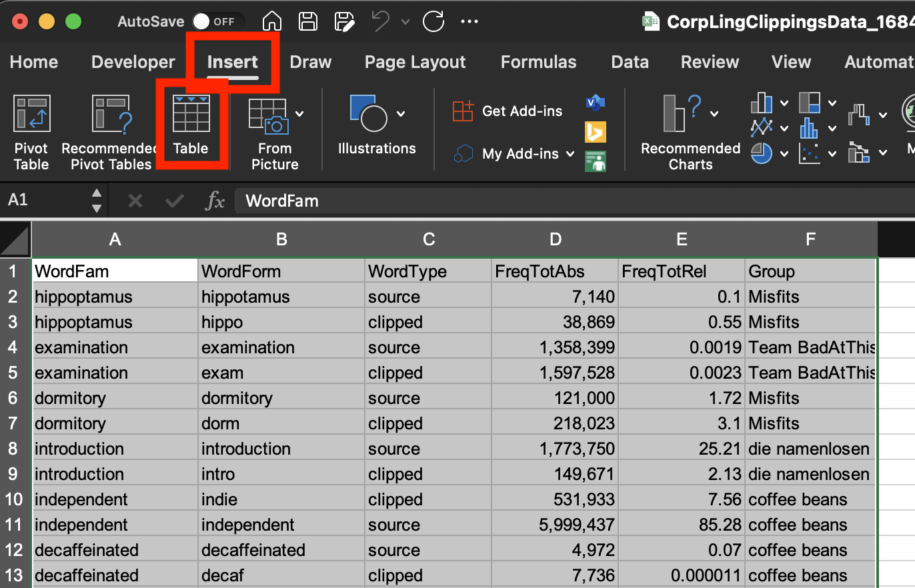Click the Undo arrow icon
Viewport: 915px width, 588px height.
(381, 21)
